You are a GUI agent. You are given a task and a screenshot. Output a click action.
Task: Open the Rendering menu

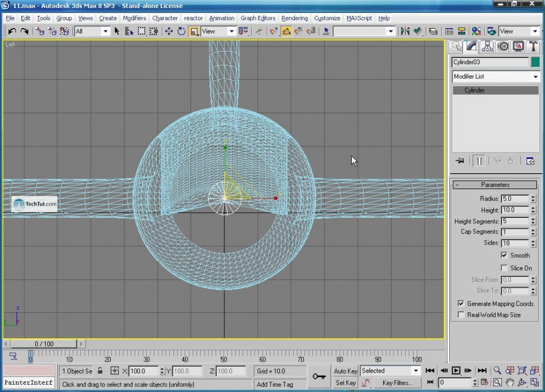(294, 18)
